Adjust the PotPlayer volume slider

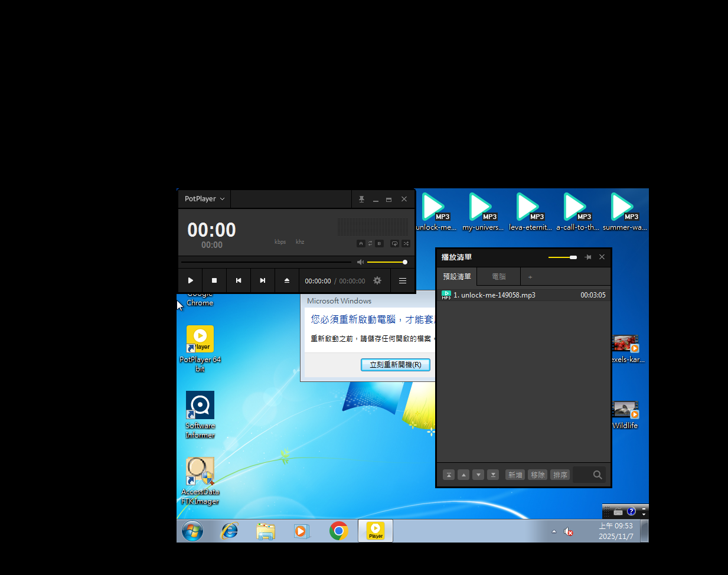(x=387, y=262)
